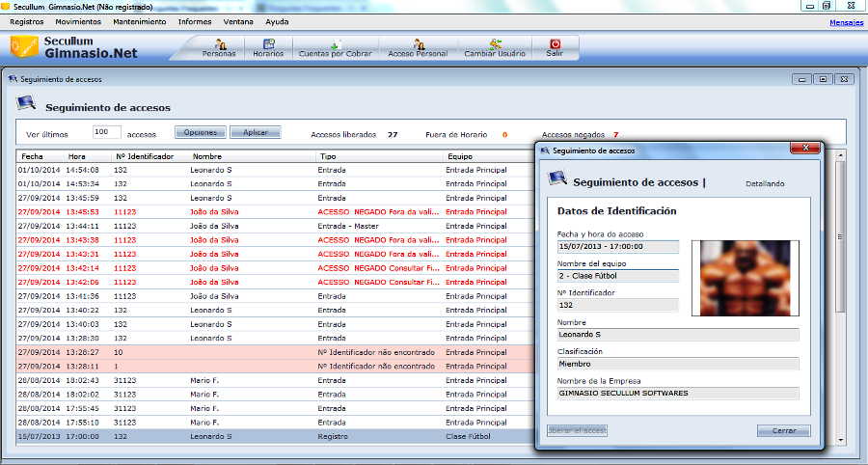Click the access list vertical scrollbar
This screenshot has width=868, height=465.
pos(839,289)
